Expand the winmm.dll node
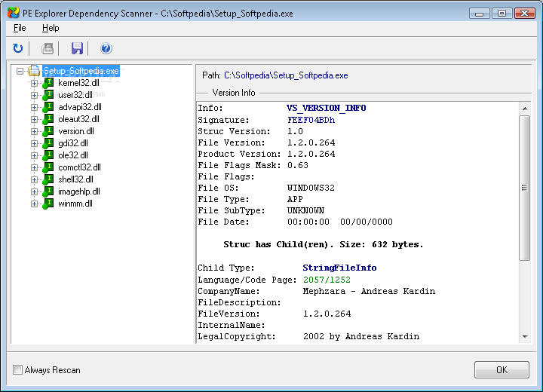 click(x=34, y=204)
